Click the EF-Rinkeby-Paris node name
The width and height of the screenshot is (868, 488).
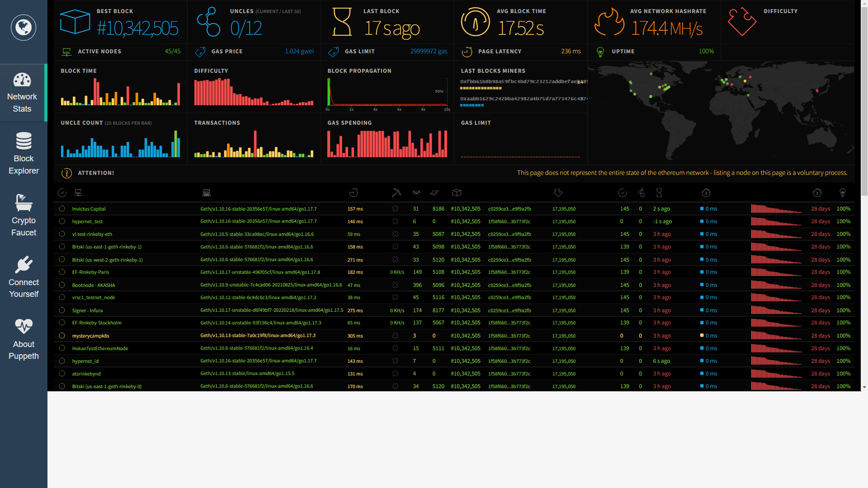[x=90, y=272]
